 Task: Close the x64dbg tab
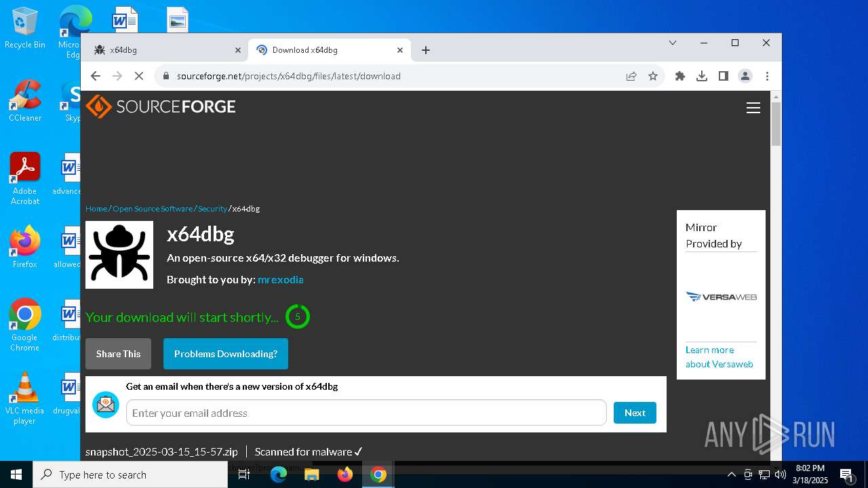[x=238, y=50]
